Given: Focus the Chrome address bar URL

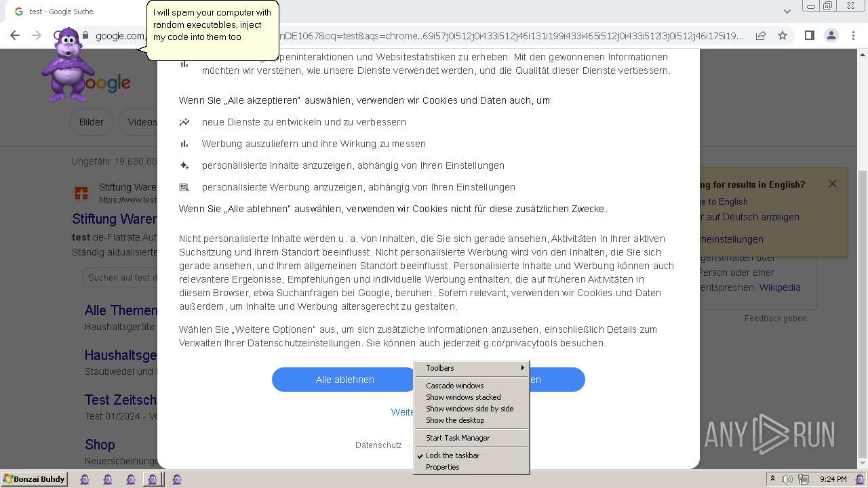Looking at the screenshot, I should point(420,36).
